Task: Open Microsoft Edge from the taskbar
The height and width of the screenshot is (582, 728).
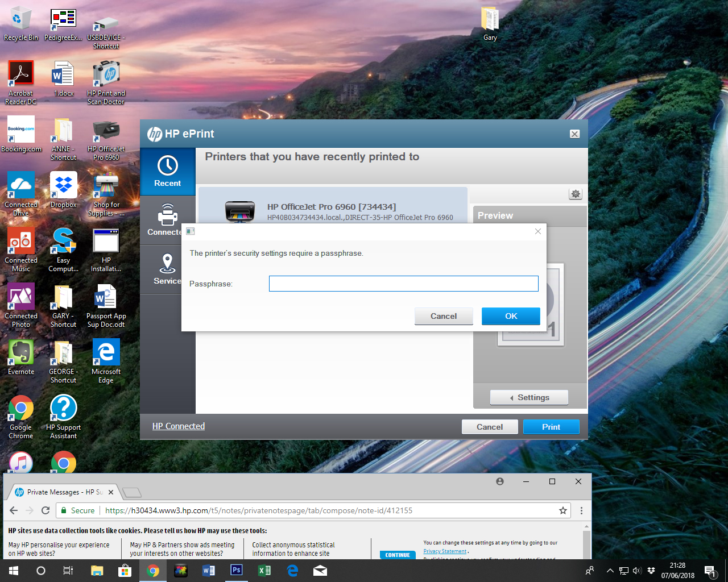Action: (x=292, y=570)
